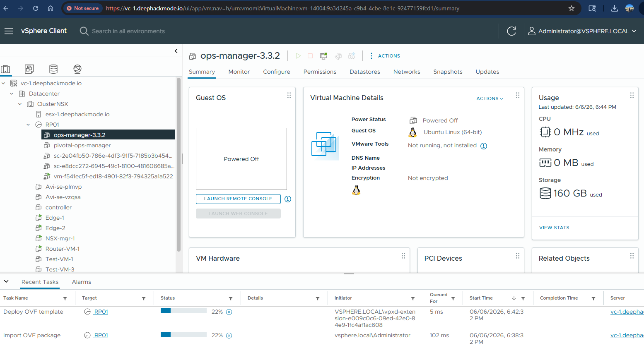Open RP01 link in Import OVF task
This screenshot has height=348, width=644.
pyautogui.click(x=101, y=336)
